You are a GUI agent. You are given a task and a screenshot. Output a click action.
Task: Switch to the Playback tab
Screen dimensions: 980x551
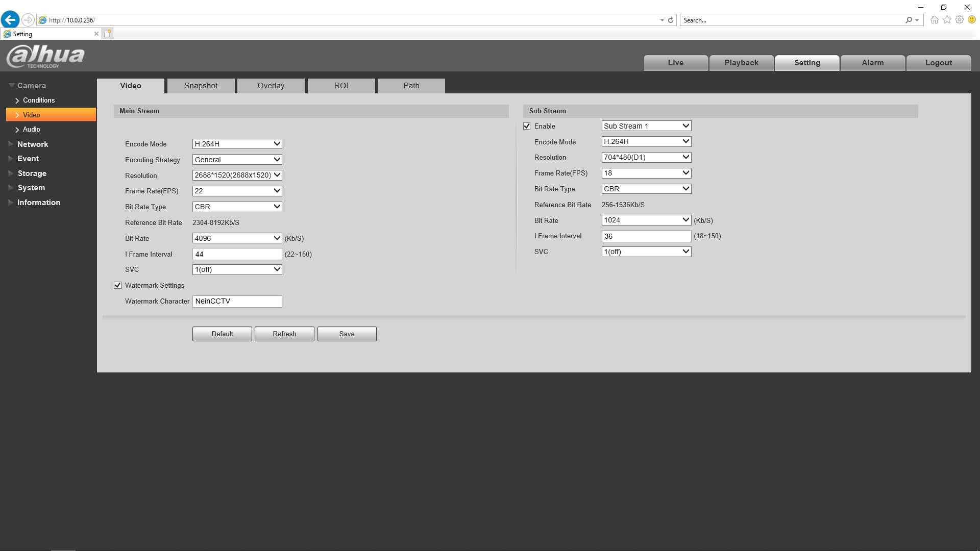point(741,63)
